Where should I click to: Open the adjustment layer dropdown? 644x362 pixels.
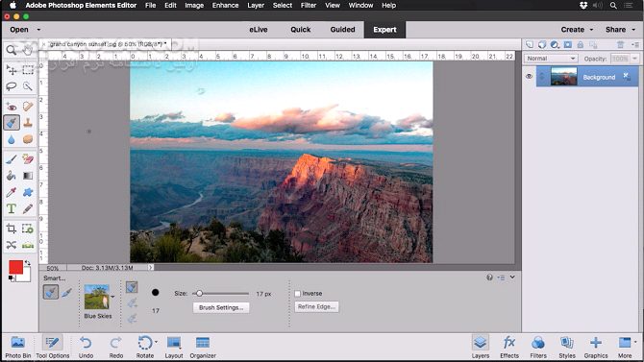(x=555, y=44)
